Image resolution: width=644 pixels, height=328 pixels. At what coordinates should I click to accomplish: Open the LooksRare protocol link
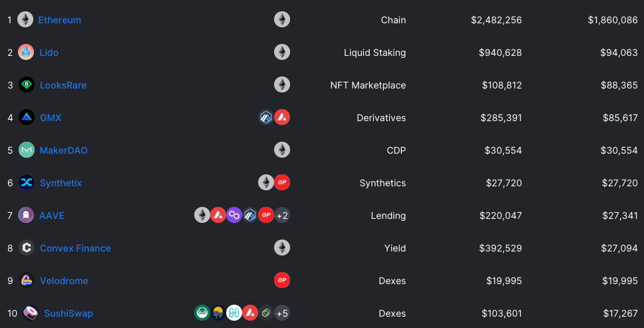pos(63,85)
